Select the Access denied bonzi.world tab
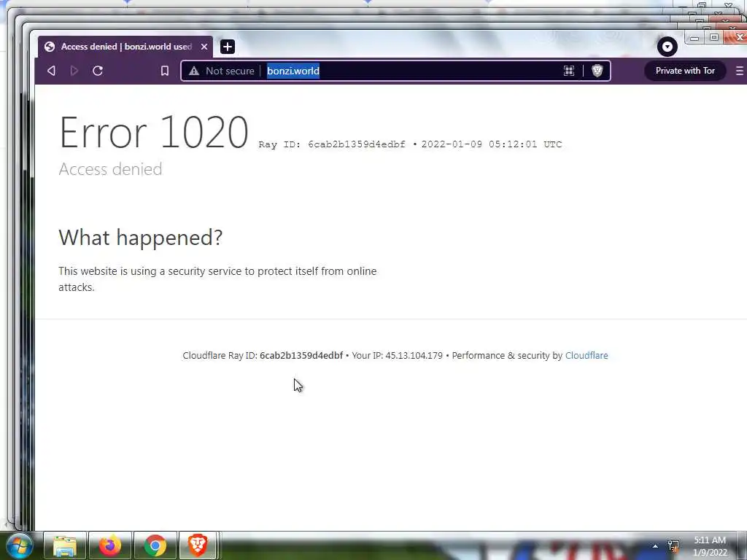 tap(125, 47)
